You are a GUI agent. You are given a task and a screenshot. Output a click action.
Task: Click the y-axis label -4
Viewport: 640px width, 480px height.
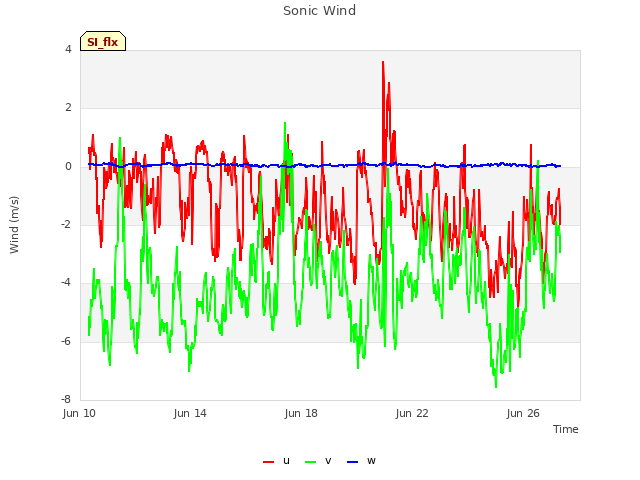click(x=67, y=282)
